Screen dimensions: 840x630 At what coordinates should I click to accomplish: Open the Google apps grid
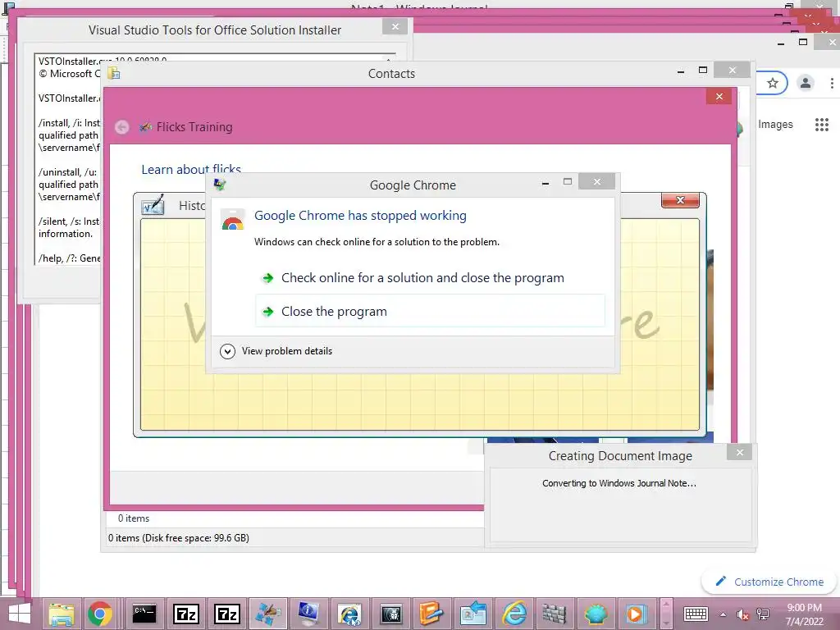(x=822, y=125)
